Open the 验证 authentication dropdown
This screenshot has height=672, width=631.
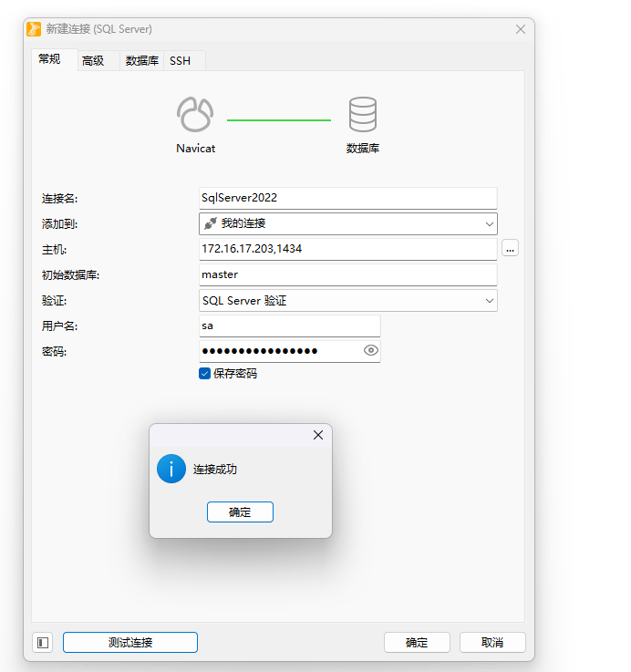(348, 300)
